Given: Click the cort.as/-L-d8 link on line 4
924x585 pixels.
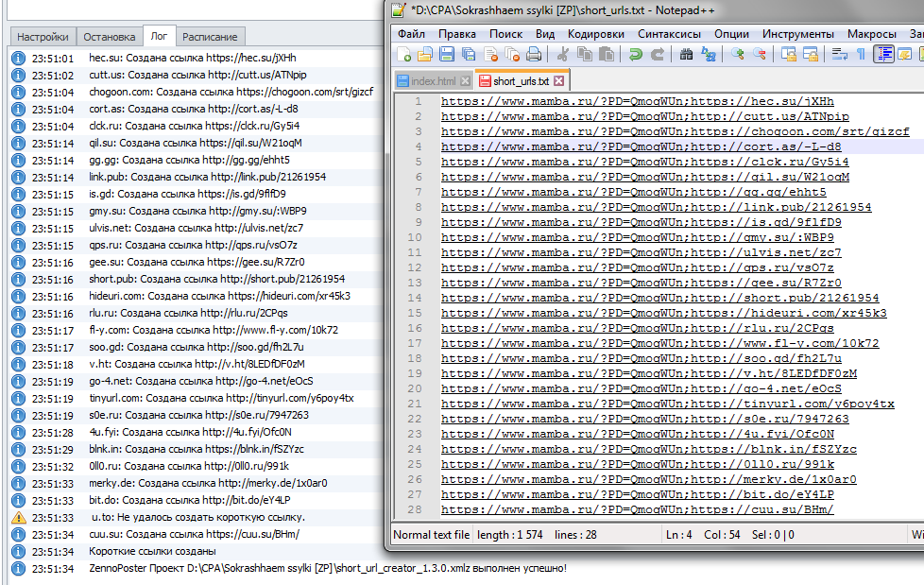Looking at the screenshot, I should [766, 146].
